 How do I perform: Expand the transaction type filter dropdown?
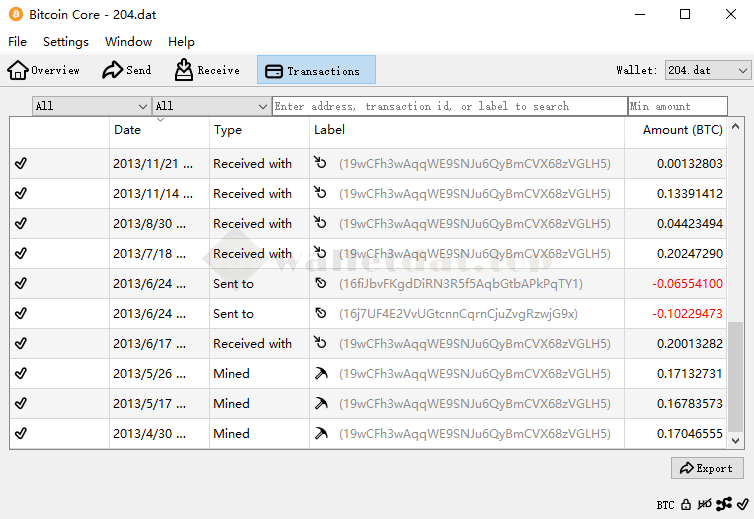[x=211, y=106]
